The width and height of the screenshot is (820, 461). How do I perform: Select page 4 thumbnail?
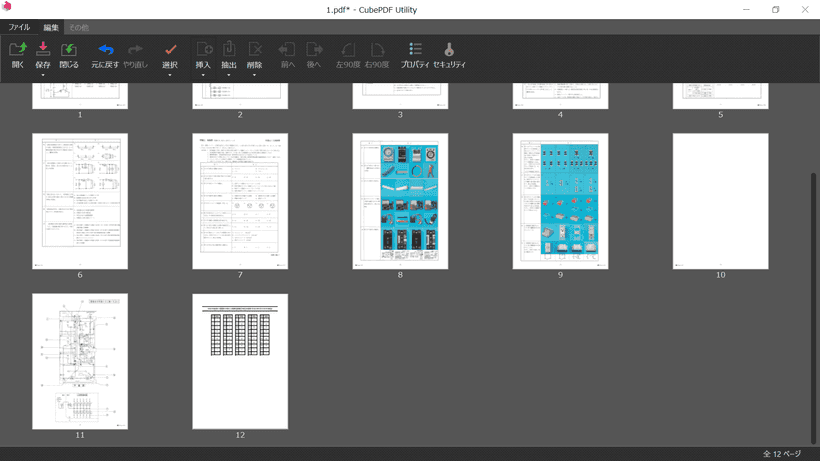pos(560,96)
